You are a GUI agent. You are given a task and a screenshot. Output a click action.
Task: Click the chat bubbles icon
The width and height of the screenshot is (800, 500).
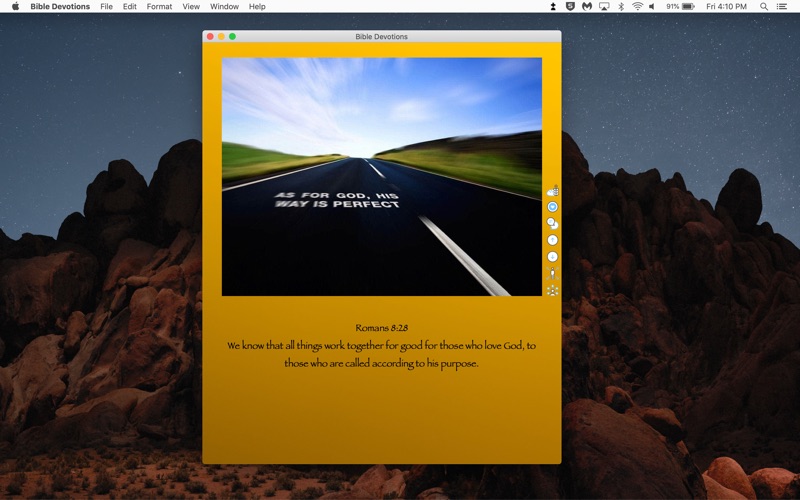[553, 223]
